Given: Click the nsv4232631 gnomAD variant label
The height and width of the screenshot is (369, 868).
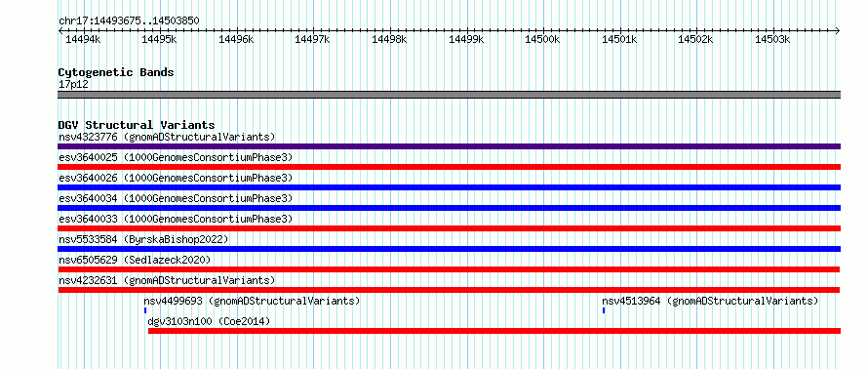Looking at the screenshot, I should [x=167, y=280].
